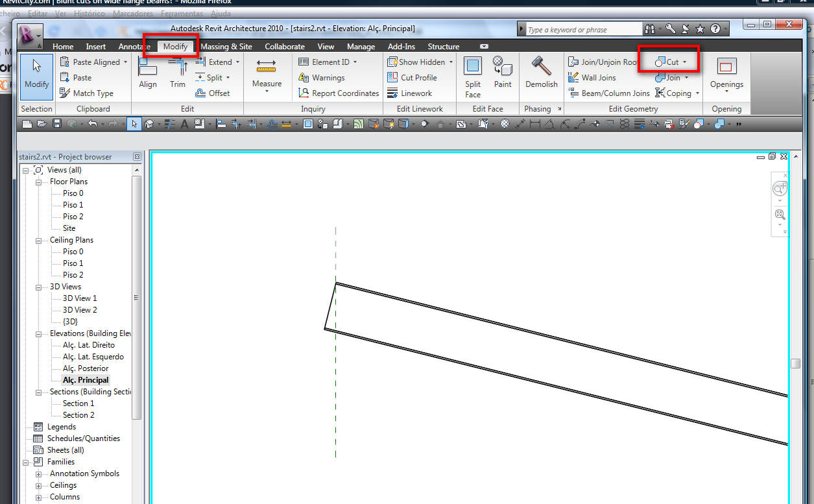Open the Structure ribbon tab
The height and width of the screenshot is (504, 814).
[x=443, y=47]
